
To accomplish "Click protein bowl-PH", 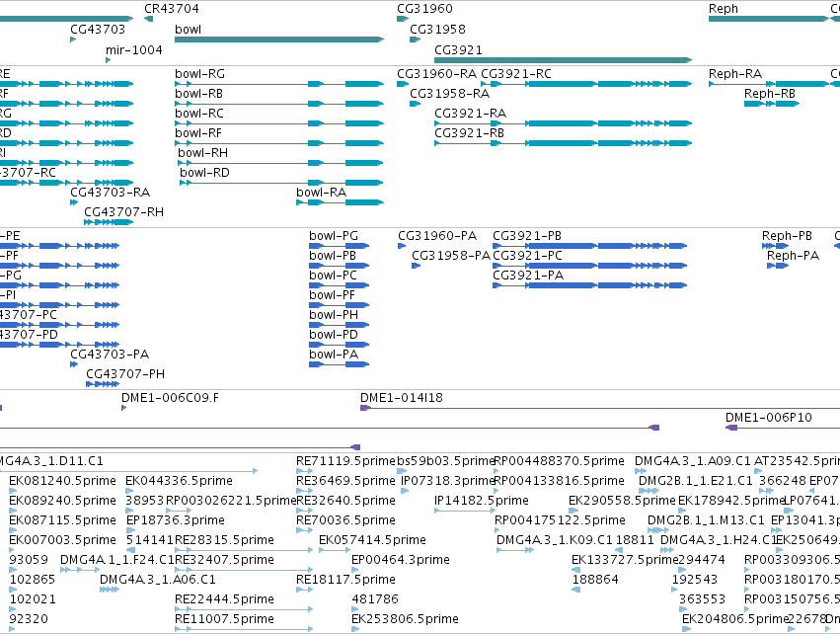I will coord(340,325).
